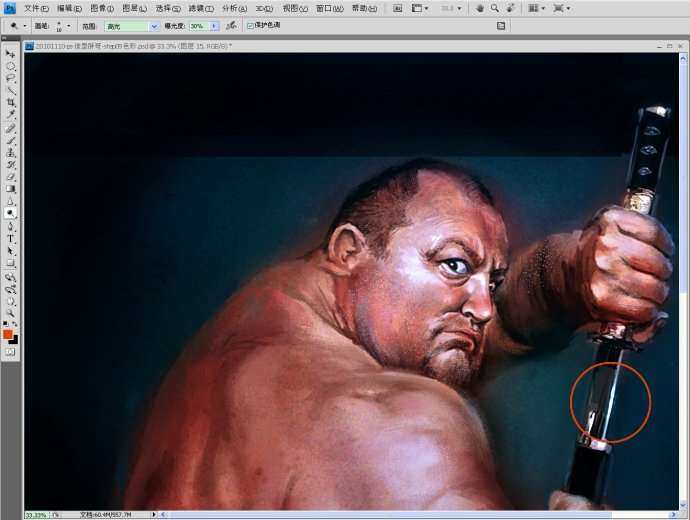Image resolution: width=690 pixels, height=520 pixels.
Task: Select the Zoom tool in the toolbox
Action: (x=10, y=313)
